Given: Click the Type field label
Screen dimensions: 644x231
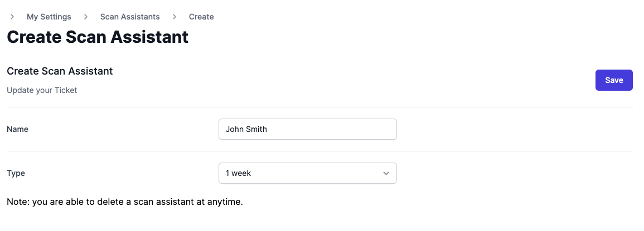Looking at the screenshot, I should pyautogui.click(x=16, y=173).
